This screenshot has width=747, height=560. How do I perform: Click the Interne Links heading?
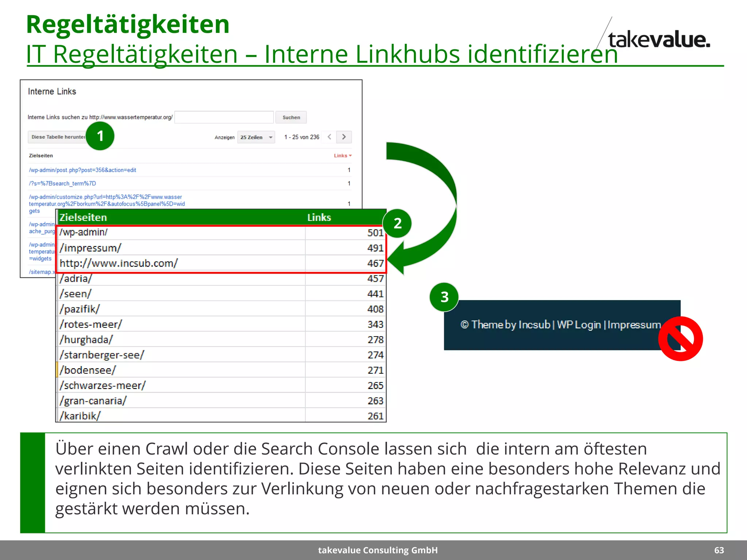pos(52,92)
